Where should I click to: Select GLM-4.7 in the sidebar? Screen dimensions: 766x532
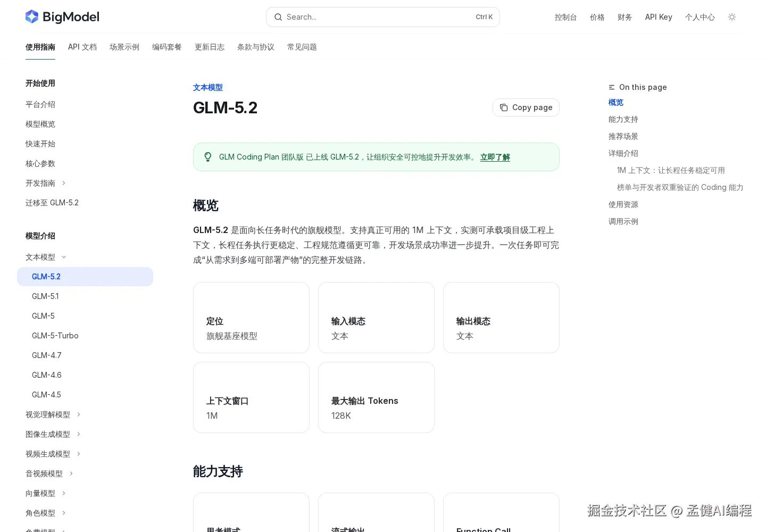click(x=47, y=355)
